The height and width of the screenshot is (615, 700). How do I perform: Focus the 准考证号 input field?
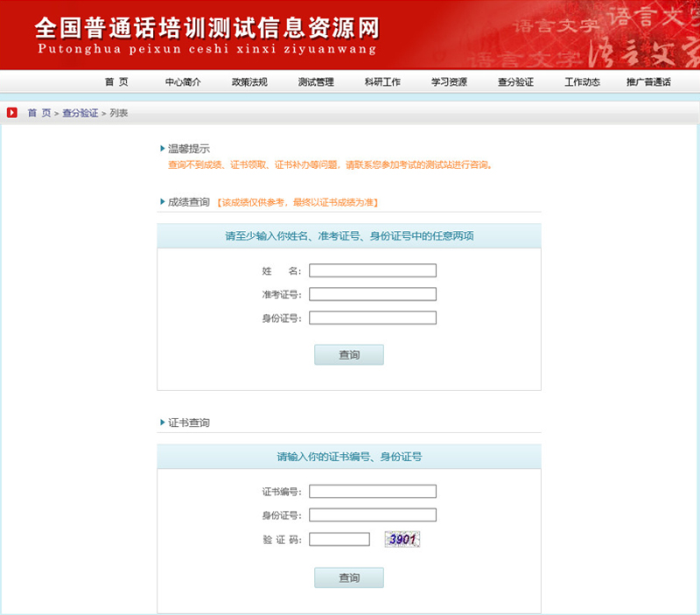(x=373, y=294)
